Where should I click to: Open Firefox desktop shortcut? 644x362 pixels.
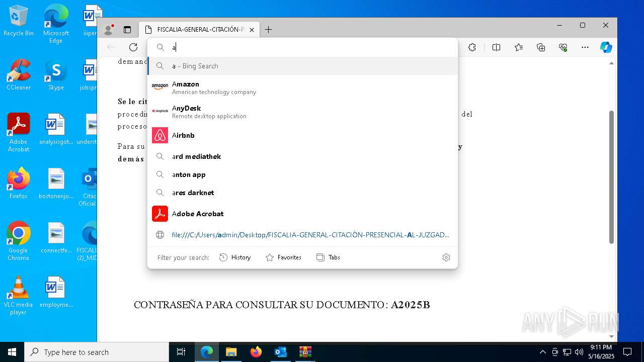coord(19,184)
